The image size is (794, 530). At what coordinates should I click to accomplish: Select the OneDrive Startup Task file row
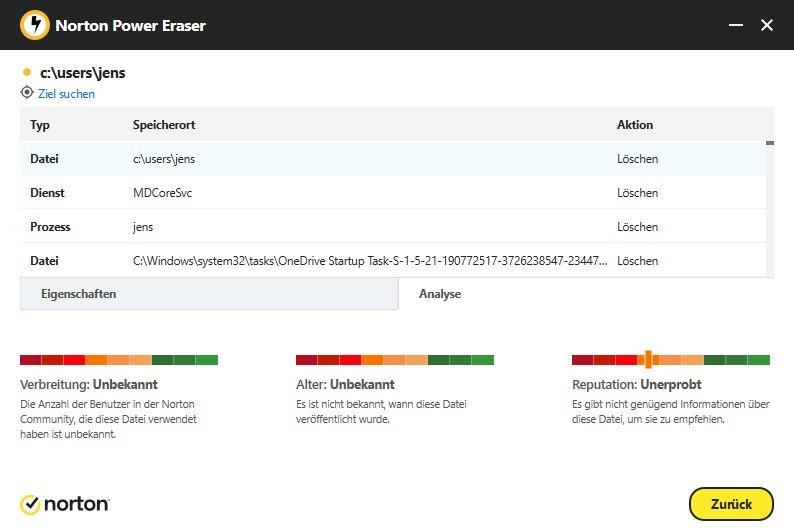pyautogui.click(x=393, y=260)
